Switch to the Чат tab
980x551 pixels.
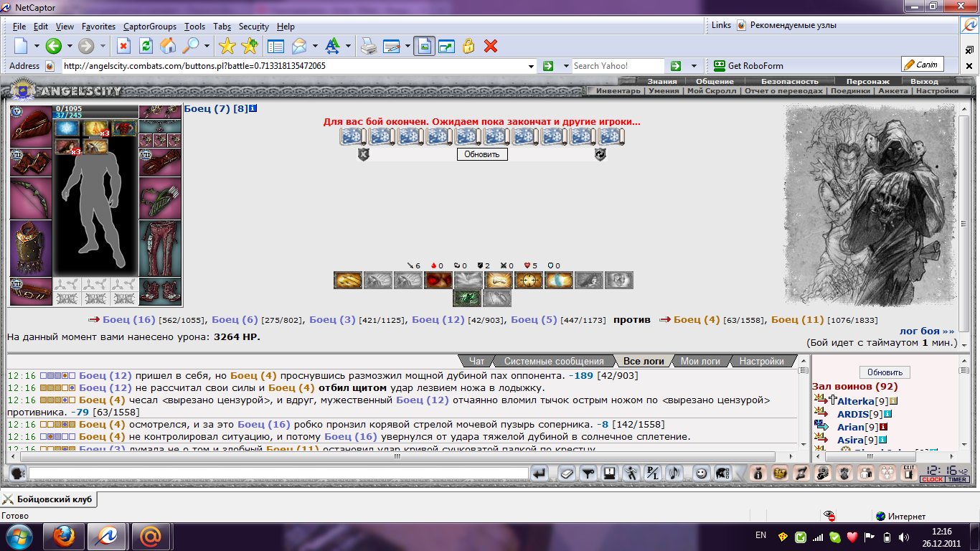[x=476, y=362]
